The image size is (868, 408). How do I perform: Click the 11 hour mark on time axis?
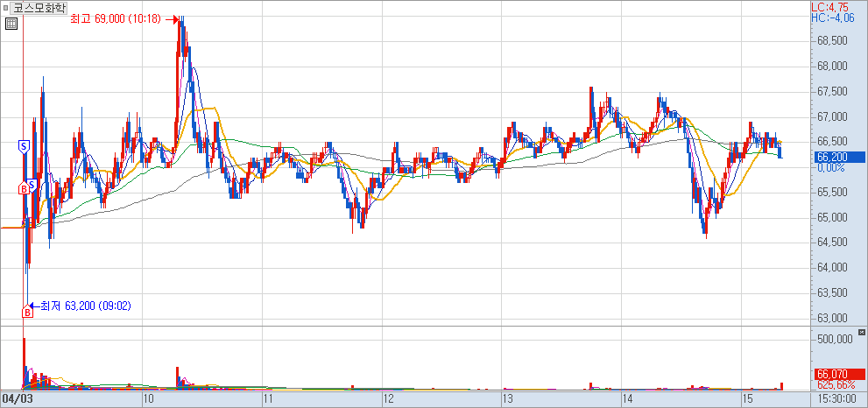(x=267, y=398)
